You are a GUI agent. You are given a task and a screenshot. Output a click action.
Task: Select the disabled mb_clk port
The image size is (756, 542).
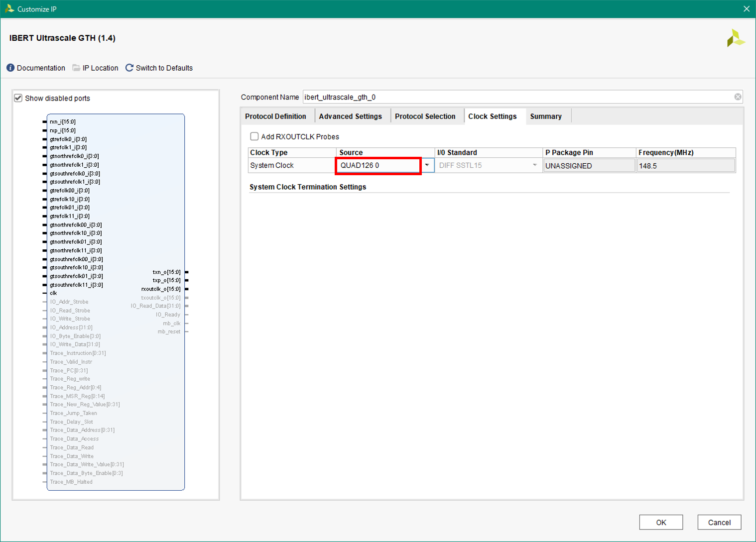172,323
